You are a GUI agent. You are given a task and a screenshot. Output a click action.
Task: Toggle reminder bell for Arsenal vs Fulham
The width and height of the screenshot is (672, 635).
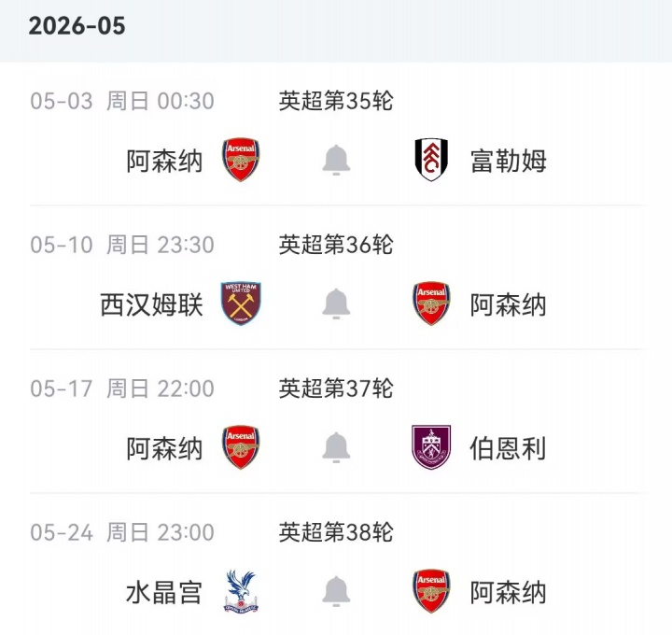tap(336, 160)
